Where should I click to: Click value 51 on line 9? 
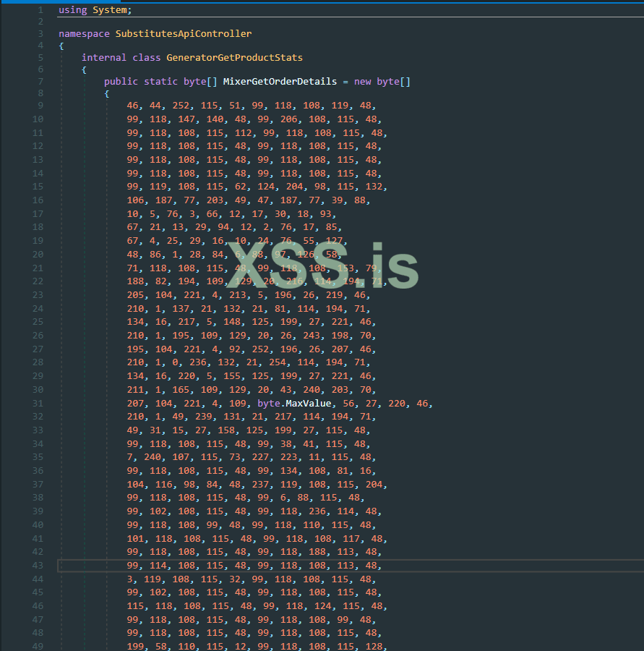[235, 106]
